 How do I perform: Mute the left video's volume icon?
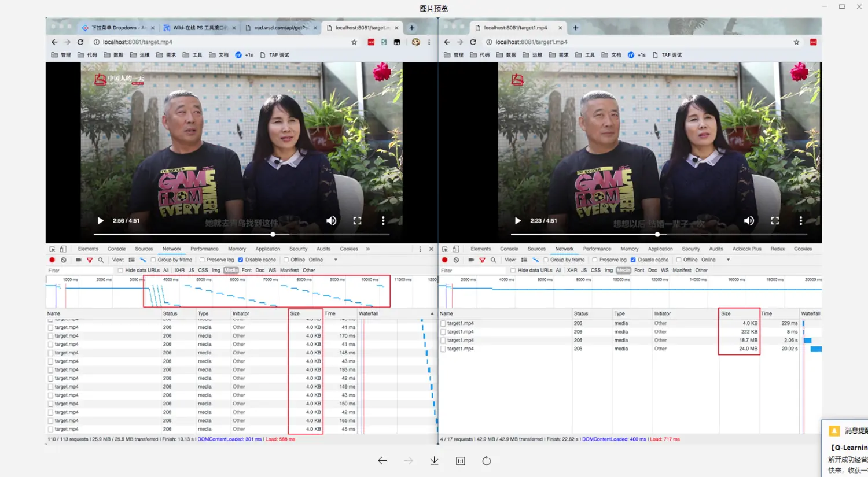pos(332,220)
